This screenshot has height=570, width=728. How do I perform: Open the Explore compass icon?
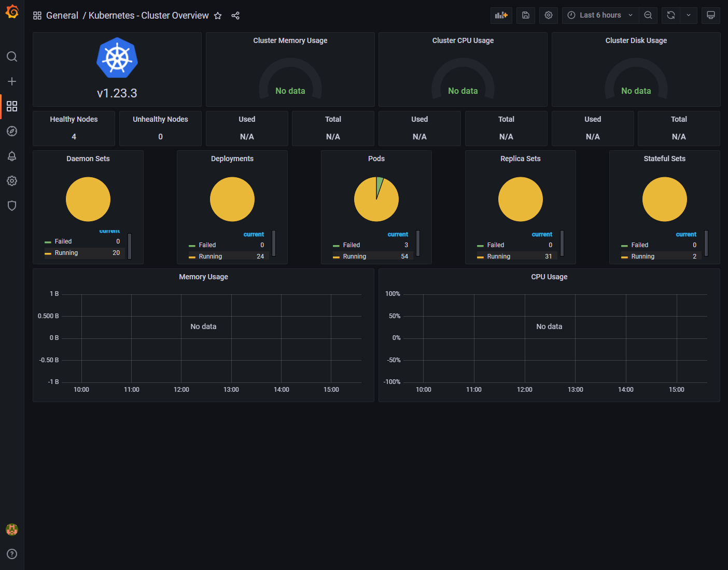coord(12,131)
